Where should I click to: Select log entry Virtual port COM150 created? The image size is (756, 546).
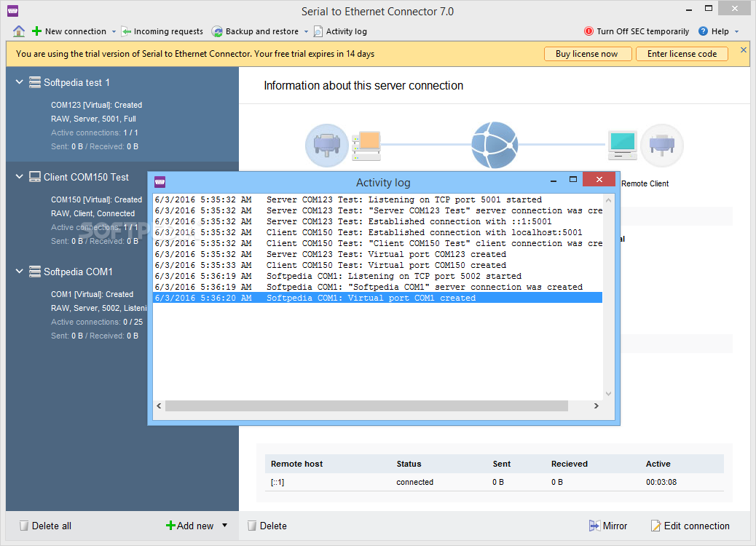tap(377, 265)
